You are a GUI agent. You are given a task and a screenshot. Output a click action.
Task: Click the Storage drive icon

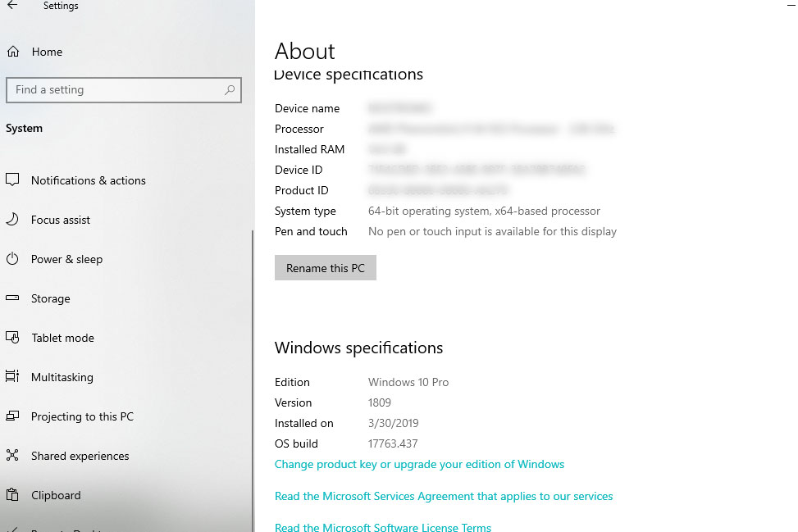[x=12, y=298]
